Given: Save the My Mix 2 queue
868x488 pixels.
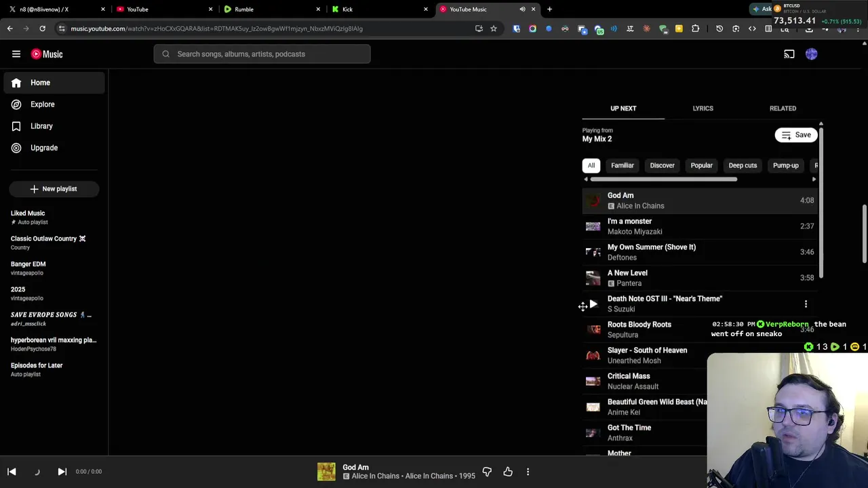Looking at the screenshot, I should (796, 135).
